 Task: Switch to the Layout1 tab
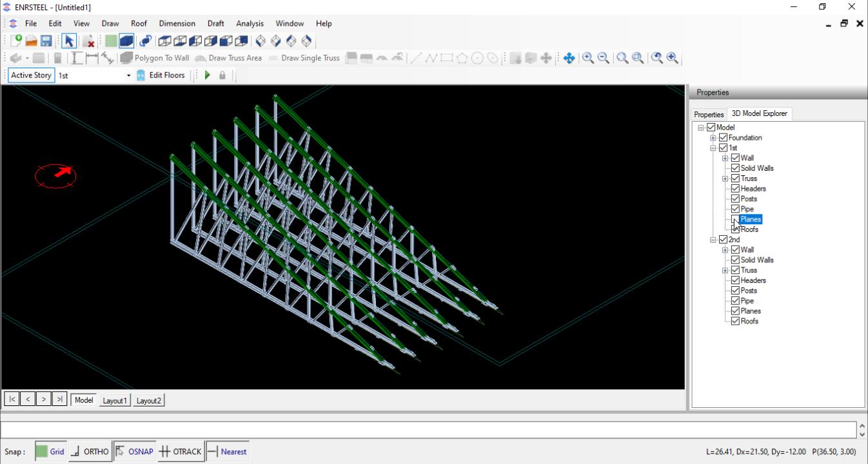coord(115,400)
